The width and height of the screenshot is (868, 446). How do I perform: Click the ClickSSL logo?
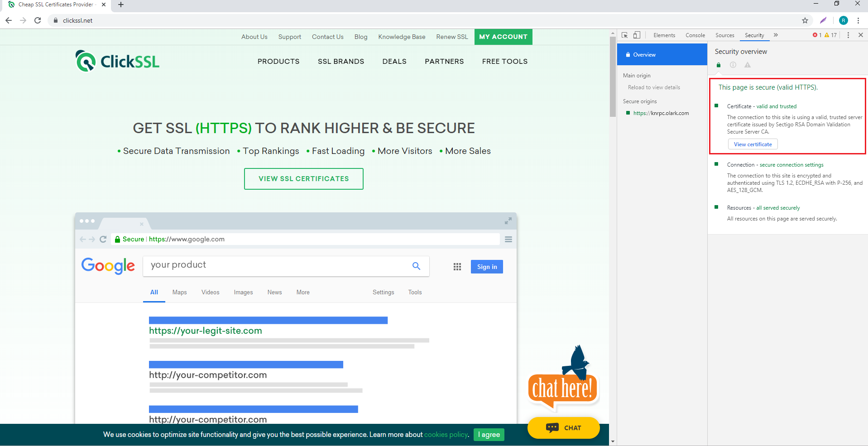[x=118, y=61]
